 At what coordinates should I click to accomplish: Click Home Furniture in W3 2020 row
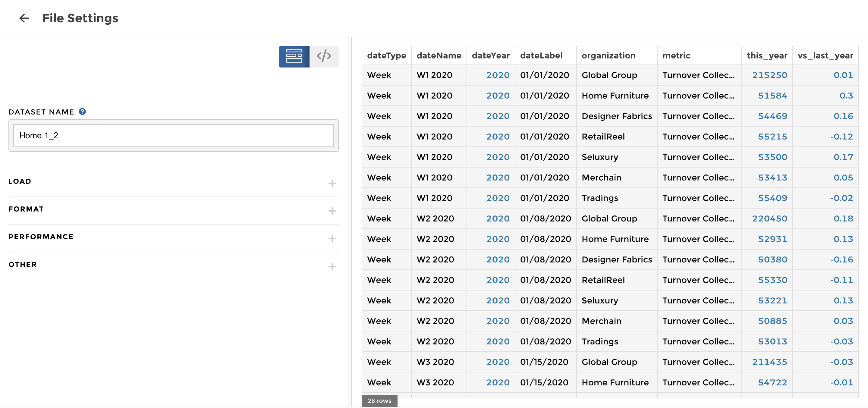615,383
